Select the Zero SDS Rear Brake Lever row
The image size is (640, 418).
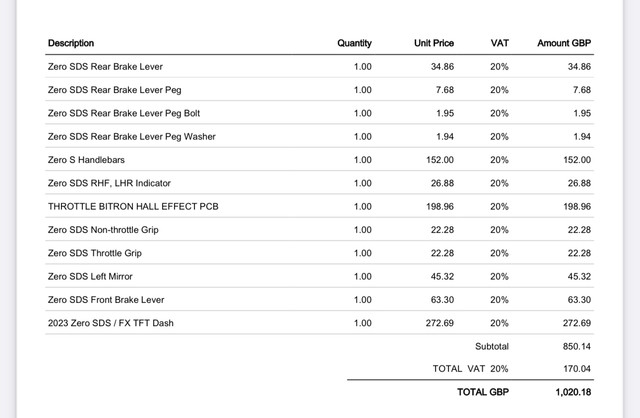pyautogui.click(x=320, y=67)
